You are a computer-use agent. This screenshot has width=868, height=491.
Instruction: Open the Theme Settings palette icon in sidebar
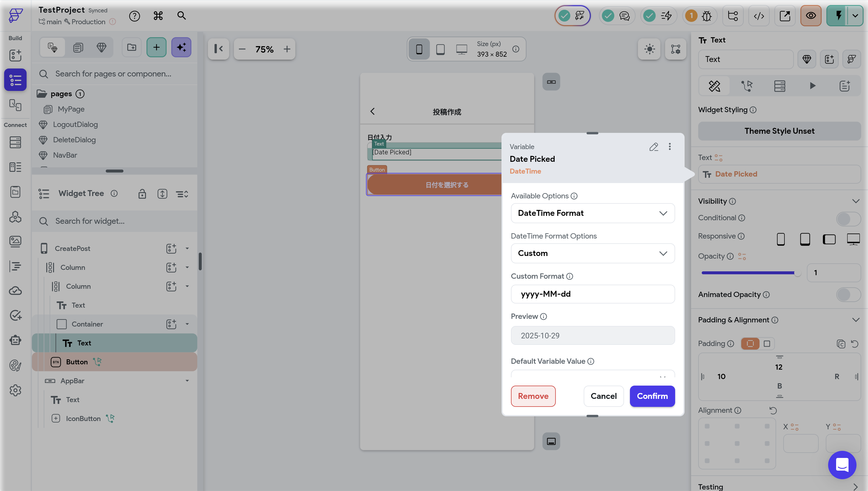pyautogui.click(x=15, y=365)
